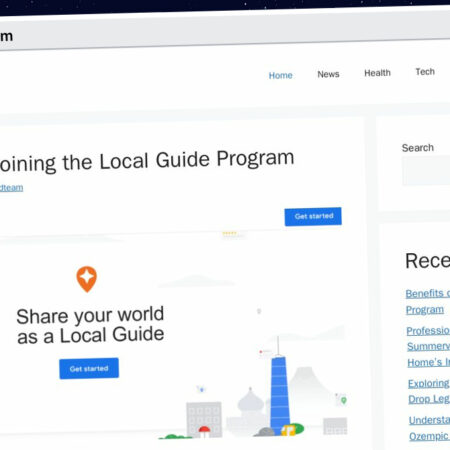Click the top Get started button
The width and height of the screenshot is (450, 450).
[313, 216]
